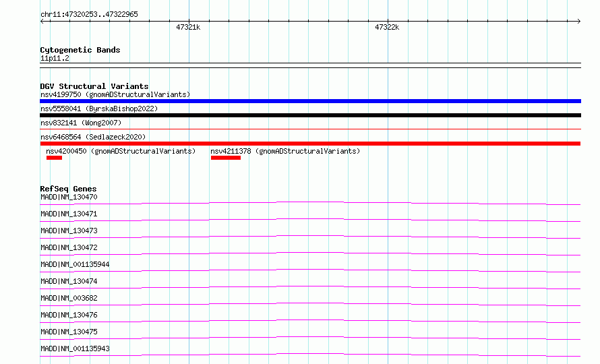Click the blue nsv4199750 variant bar

coord(310,101)
